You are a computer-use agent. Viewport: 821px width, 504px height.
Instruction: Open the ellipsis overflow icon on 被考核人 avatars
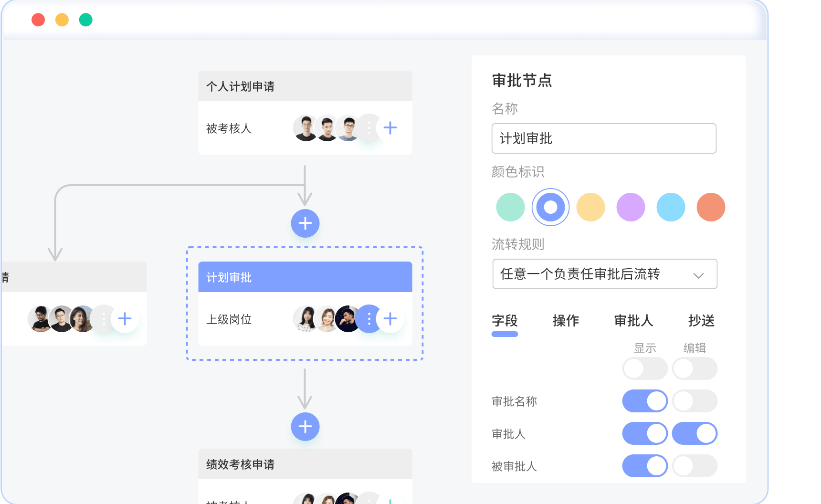(368, 128)
